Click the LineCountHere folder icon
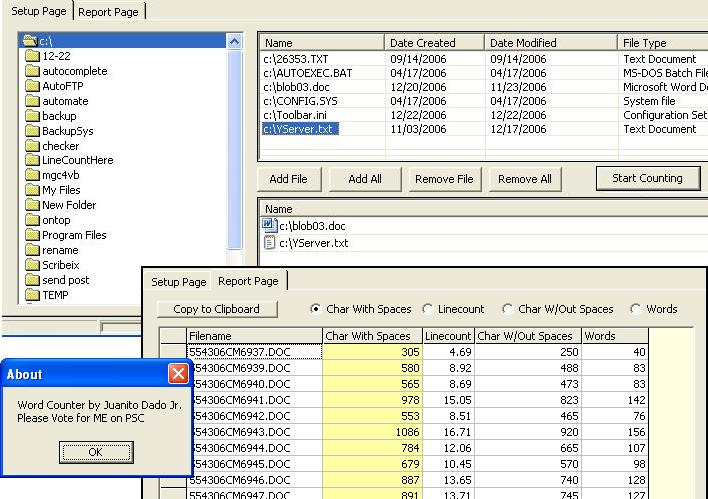The width and height of the screenshot is (708, 499). [x=32, y=161]
